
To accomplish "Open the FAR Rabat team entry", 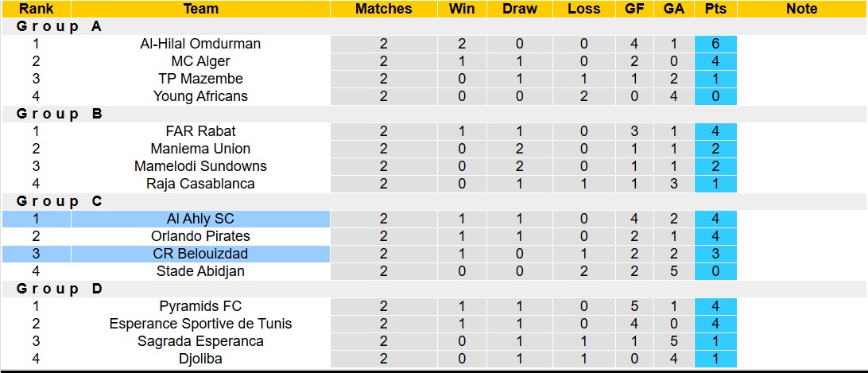I will click(x=200, y=131).
